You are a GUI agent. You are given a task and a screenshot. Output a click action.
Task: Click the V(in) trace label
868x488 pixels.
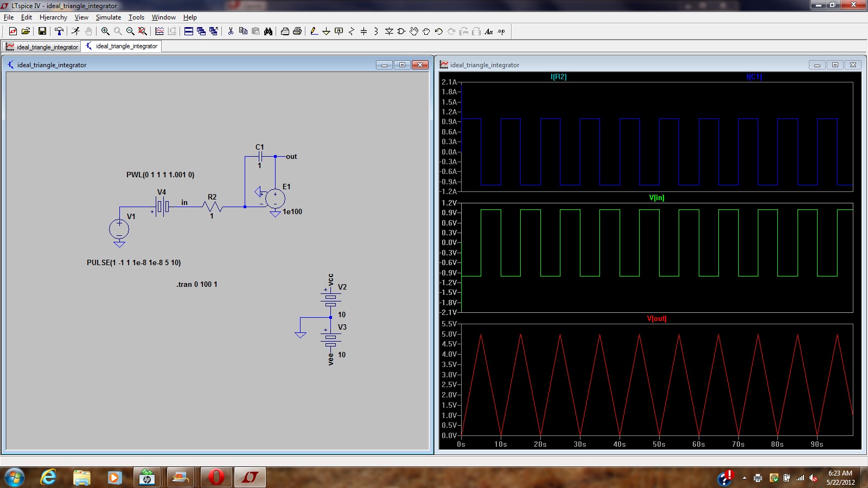[656, 197]
